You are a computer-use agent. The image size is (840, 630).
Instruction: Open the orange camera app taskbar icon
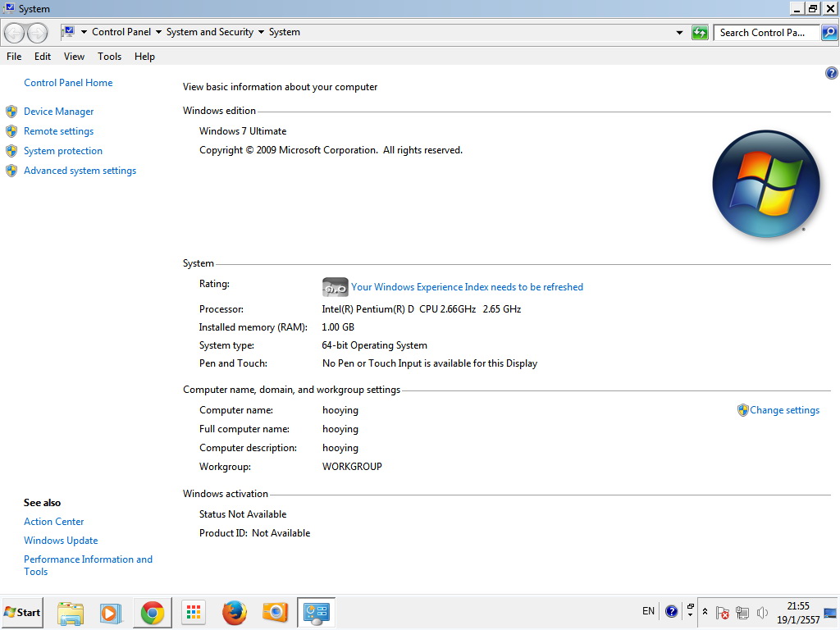coord(275,612)
